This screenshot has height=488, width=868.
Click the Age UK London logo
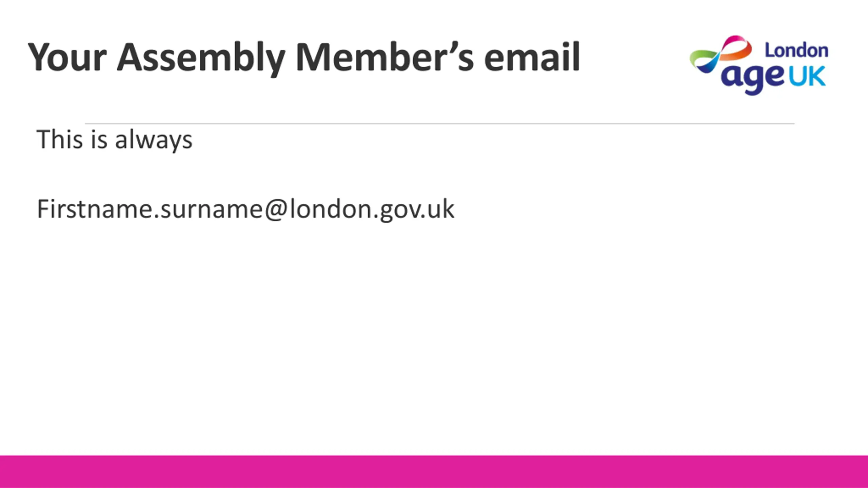click(759, 65)
